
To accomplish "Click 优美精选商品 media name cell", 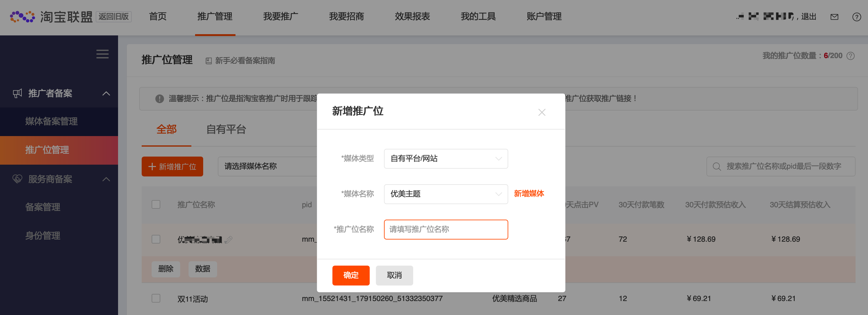I will coord(514,299).
